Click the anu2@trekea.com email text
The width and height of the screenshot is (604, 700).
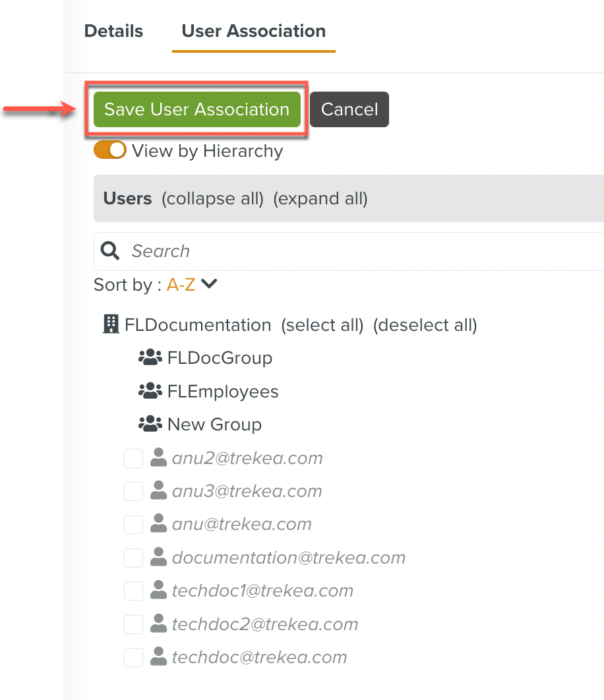pos(247,458)
